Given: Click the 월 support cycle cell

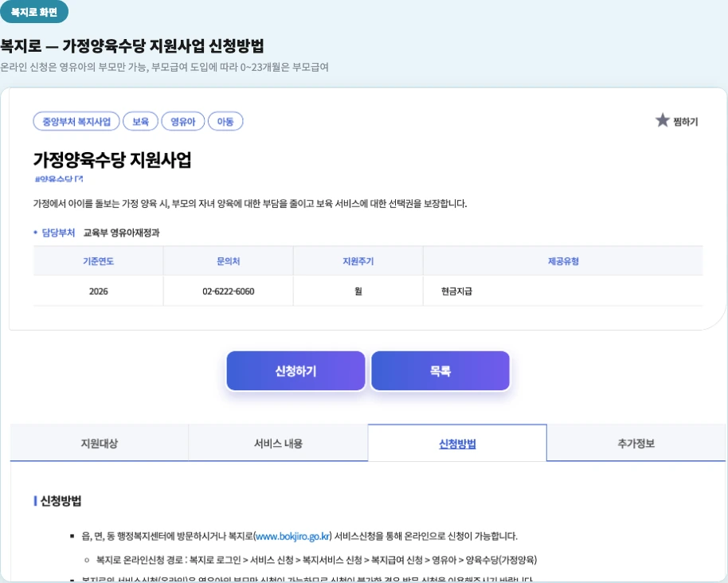Looking at the screenshot, I should [x=358, y=291].
